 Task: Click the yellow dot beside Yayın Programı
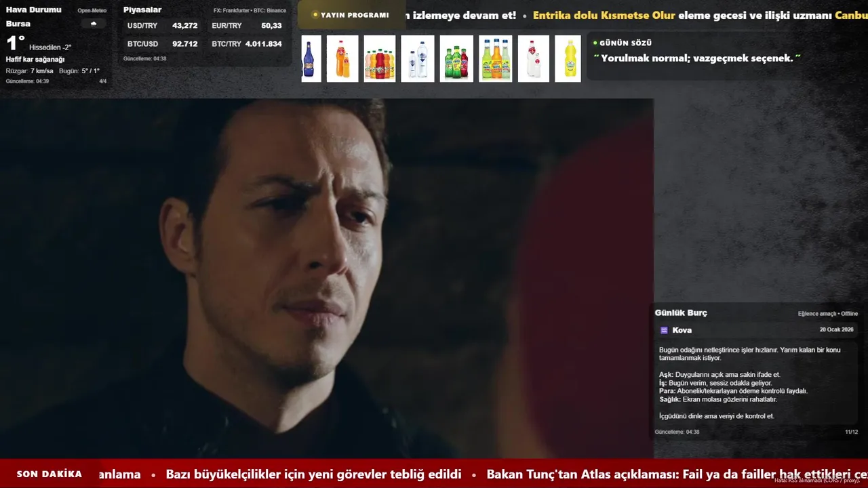tap(315, 15)
